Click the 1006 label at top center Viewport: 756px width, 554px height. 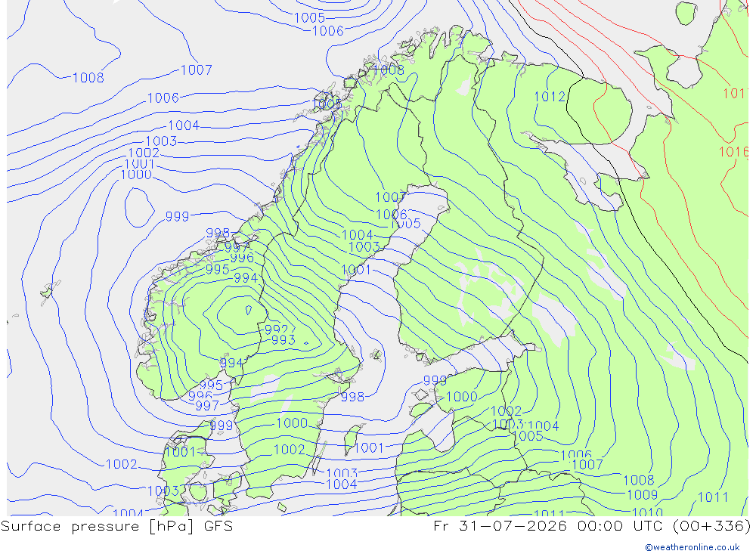tap(328, 31)
